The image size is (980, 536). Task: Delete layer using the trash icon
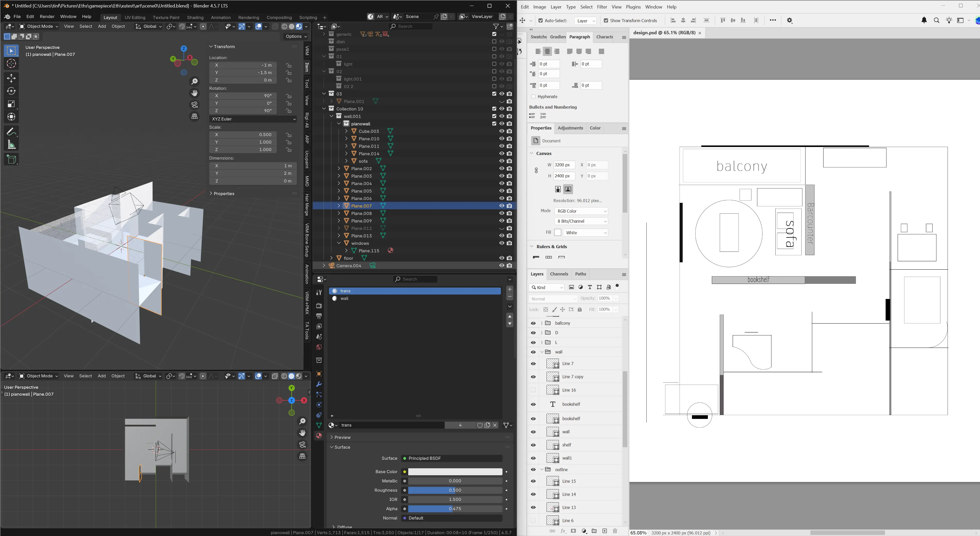tap(615, 531)
